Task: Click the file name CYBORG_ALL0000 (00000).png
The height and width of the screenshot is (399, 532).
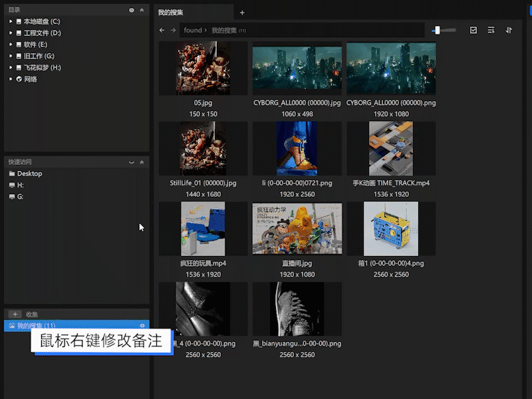Action: click(391, 103)
